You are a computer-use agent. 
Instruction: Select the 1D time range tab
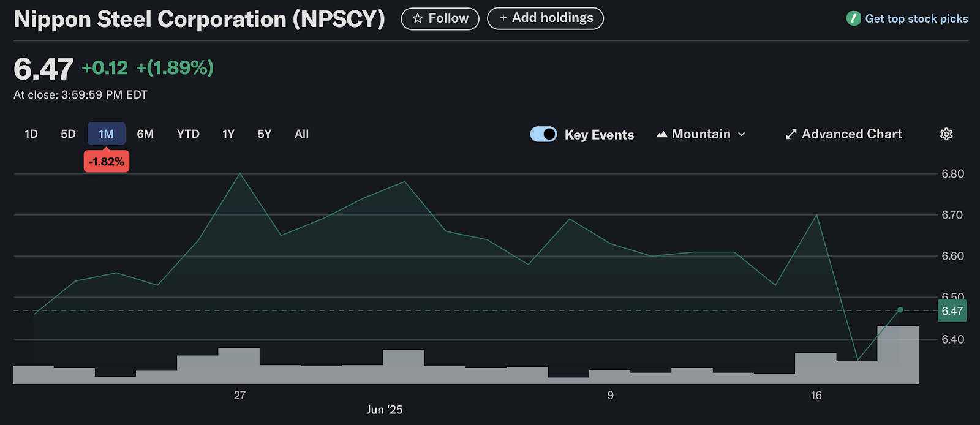pyautogui.click(x=31, y=134)
